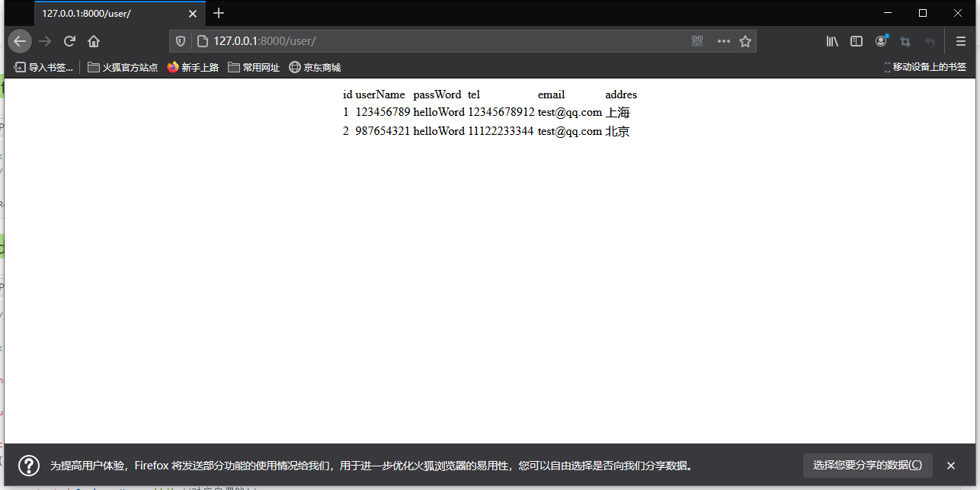This screenshot has width=980, height=490.
Task: Show the Library bookmarks and history
Action: pos(832,41)
